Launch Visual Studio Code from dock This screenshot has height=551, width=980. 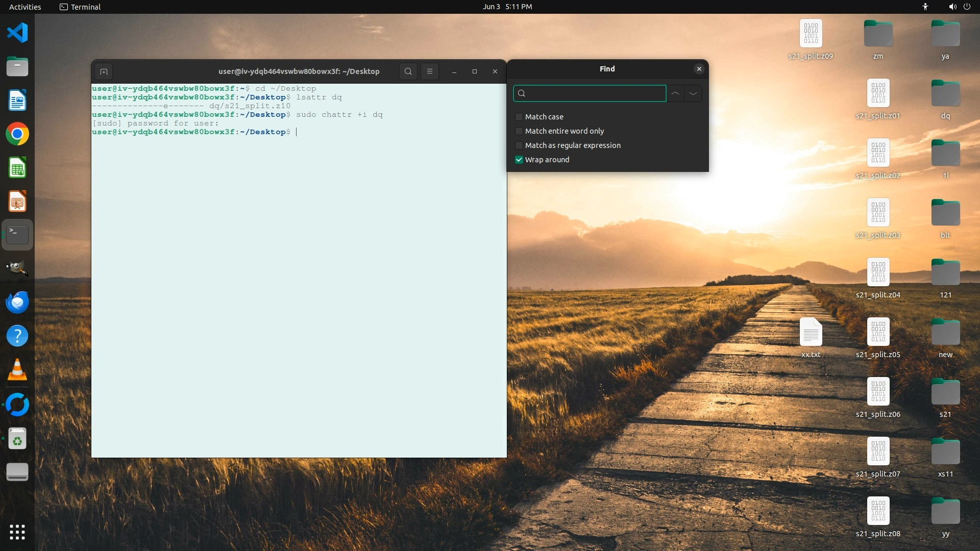point(17,33)
